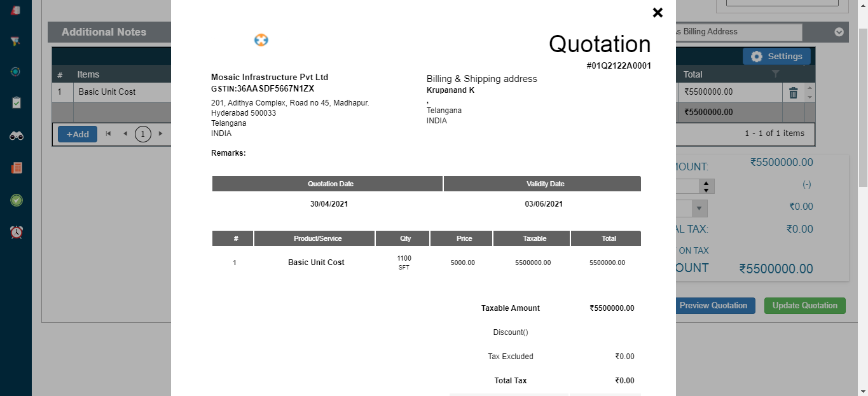868x396 pixels.
Task: Delete Basic Unit Cost row with trash icon
Action: [x=793, y=93]
